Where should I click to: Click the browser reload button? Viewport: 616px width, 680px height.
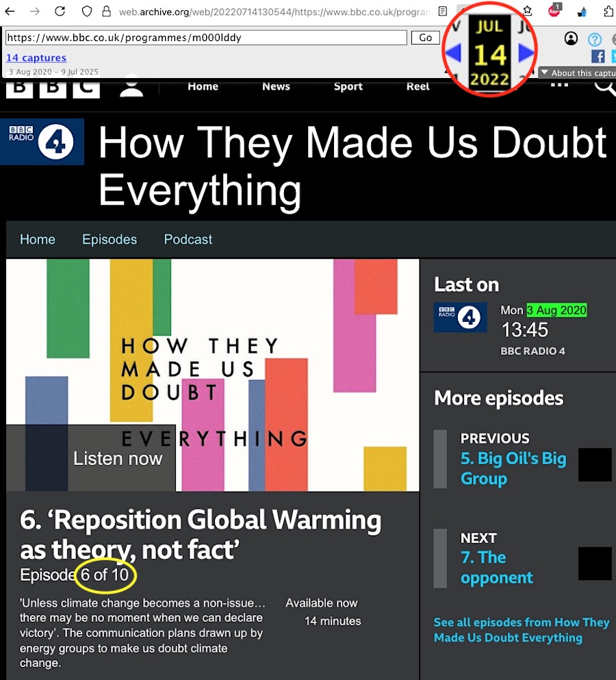point(60,11)
